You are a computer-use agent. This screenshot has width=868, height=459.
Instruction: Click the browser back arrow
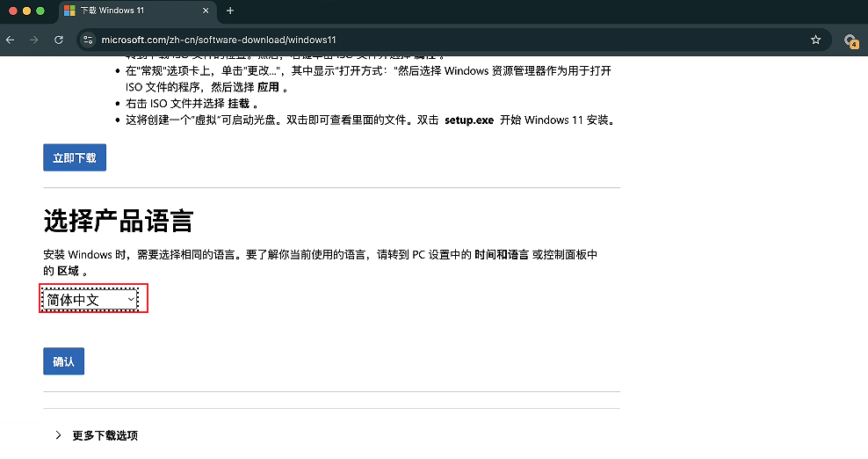click(10, 40)
